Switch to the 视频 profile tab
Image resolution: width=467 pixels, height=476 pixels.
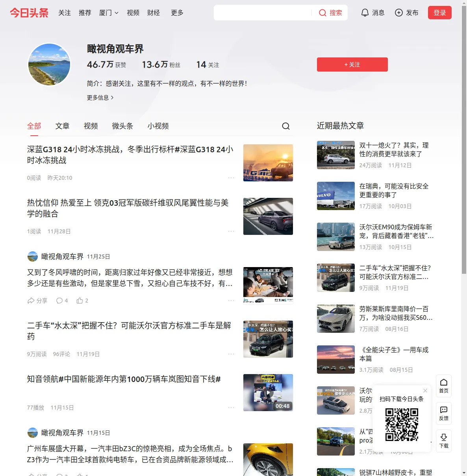(91, 126)
